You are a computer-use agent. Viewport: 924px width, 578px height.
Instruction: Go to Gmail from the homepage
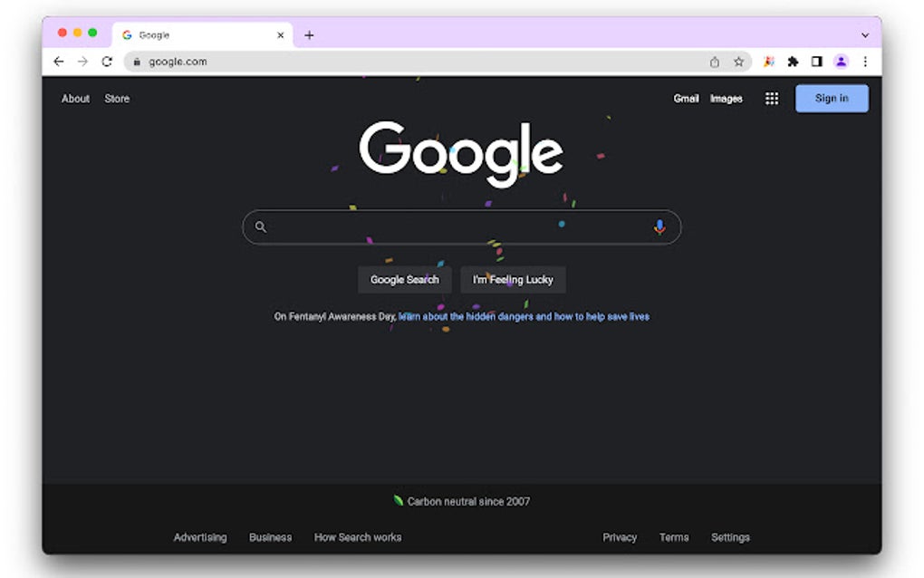click(687, 98)
